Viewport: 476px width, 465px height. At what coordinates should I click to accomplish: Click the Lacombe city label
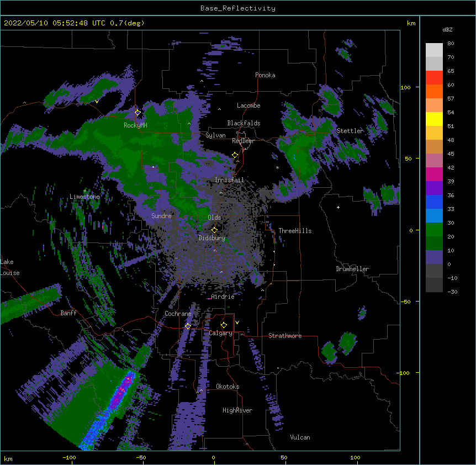pos(248,105)
